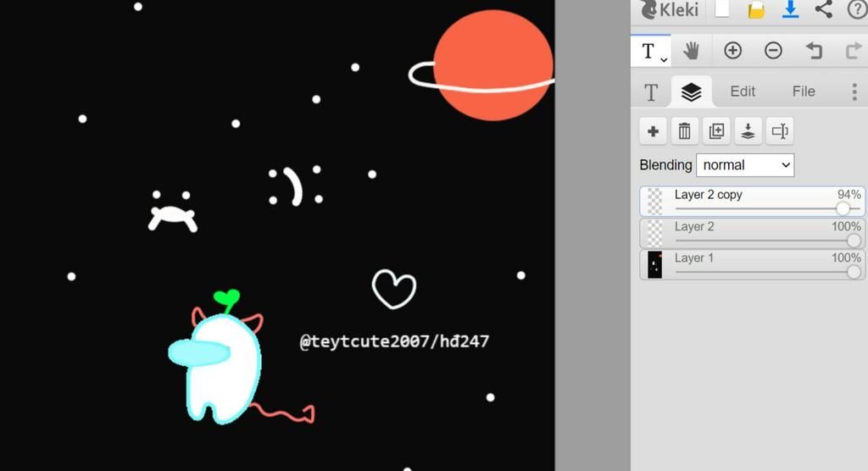Zoom in with plus magnifier

(x=732, y=51)
